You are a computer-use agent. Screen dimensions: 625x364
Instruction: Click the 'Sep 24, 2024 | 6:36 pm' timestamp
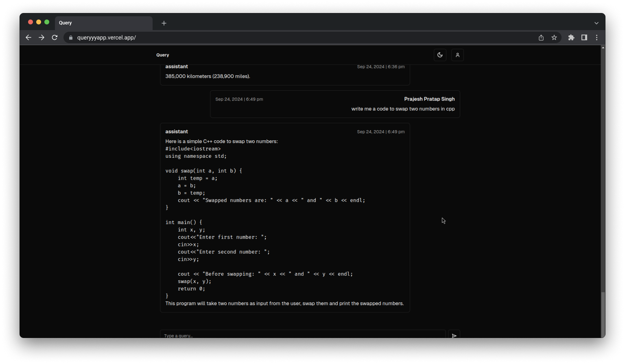tap(381, 67)
